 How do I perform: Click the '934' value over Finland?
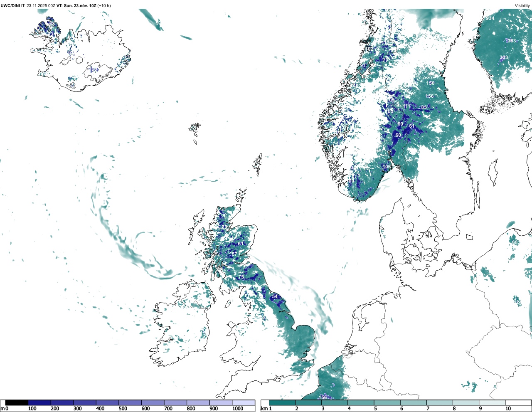490,18
